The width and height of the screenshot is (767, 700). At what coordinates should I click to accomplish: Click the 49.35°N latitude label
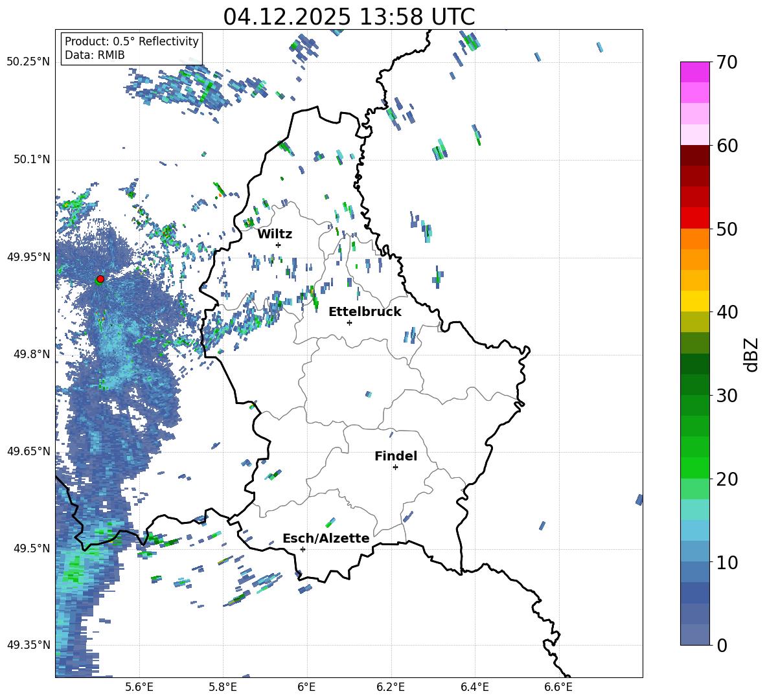point(29,645)
